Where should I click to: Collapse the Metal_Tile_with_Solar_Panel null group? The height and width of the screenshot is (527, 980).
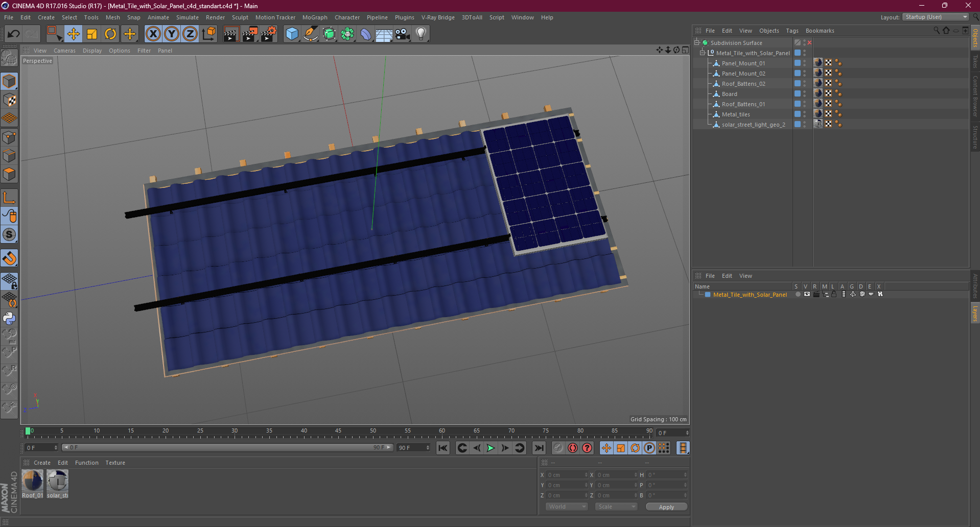(x=702, y=53)
